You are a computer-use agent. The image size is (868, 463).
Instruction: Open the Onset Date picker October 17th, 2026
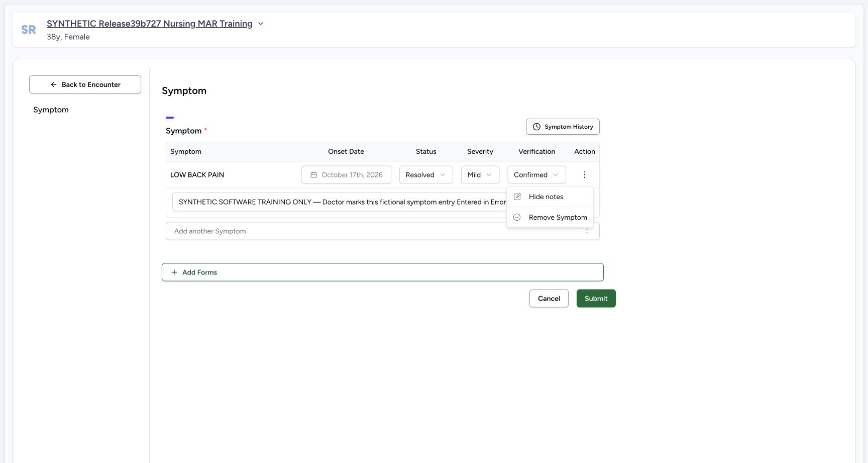click(346, 175)
